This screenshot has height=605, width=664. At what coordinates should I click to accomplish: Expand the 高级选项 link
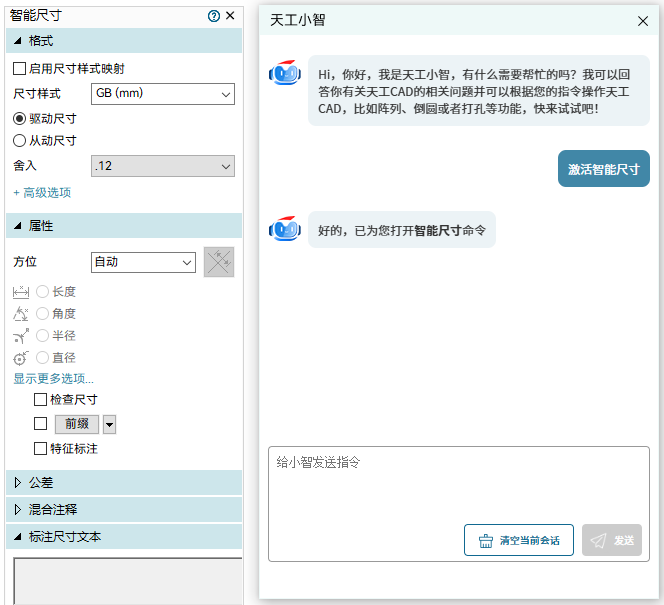[42, 193]
